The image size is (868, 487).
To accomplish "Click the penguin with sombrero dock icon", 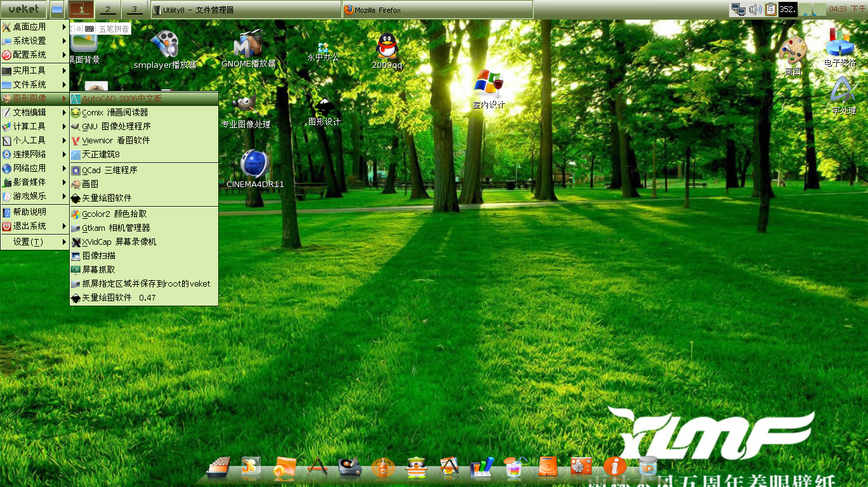I will [416, 468].
